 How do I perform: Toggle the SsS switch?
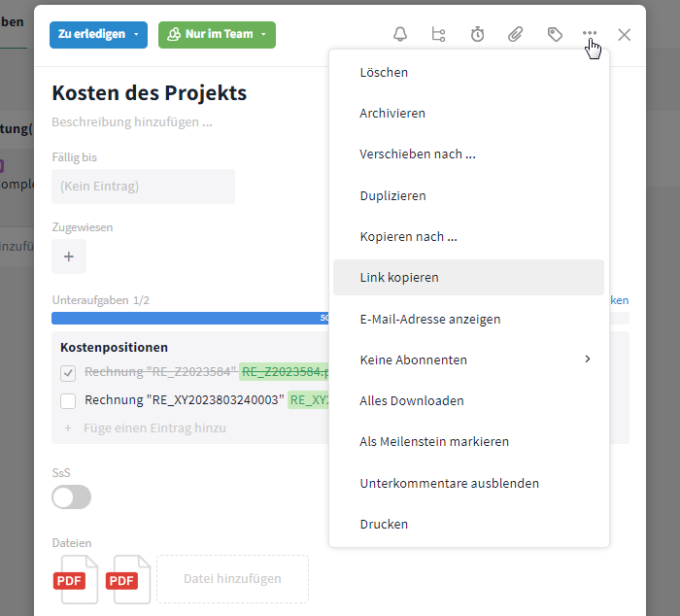72,496
